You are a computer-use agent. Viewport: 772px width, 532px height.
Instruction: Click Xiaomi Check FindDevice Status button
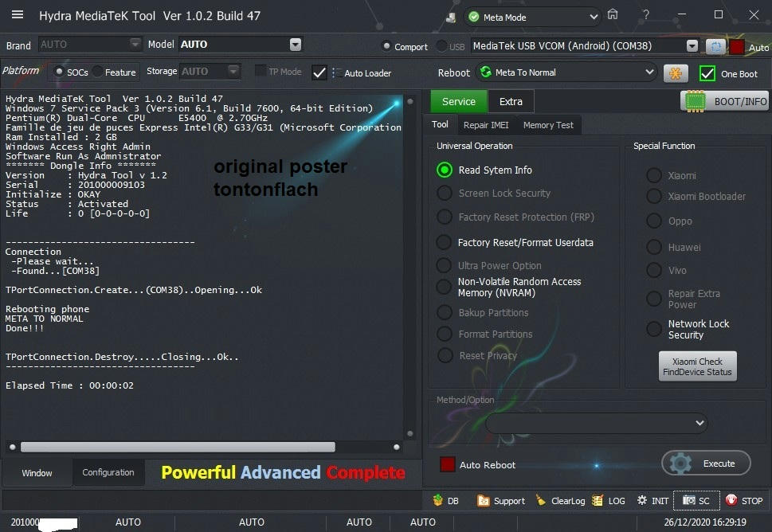(698, 366)
